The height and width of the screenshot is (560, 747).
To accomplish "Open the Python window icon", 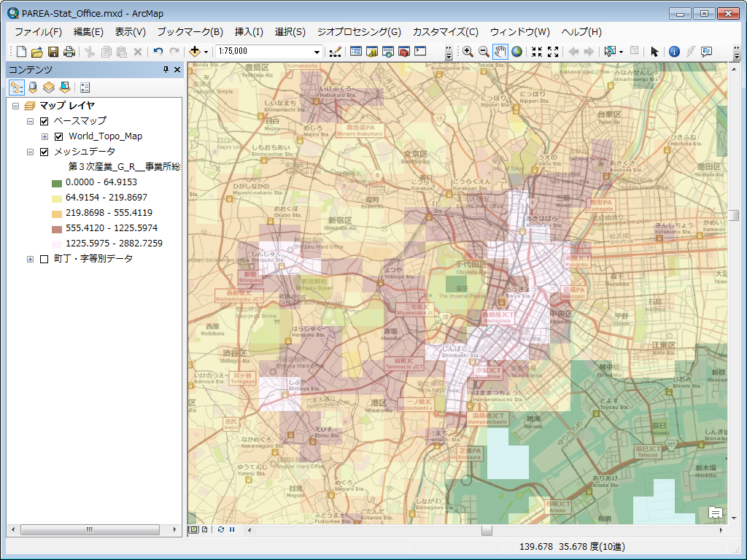I will 420,51.
